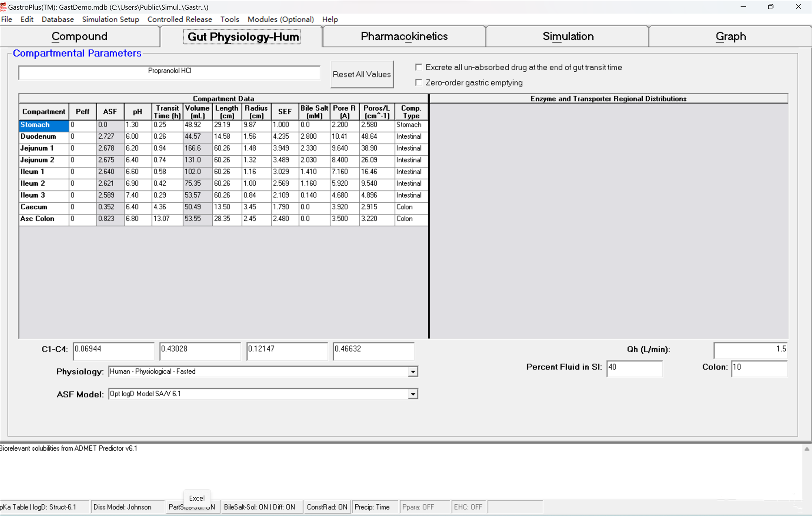Enable excrete all un-absorbed drug checkbox

[419, 67]
